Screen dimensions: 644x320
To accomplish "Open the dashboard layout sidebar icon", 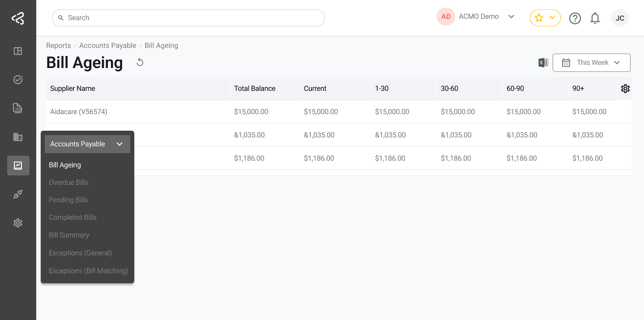I will click(18, 51).
